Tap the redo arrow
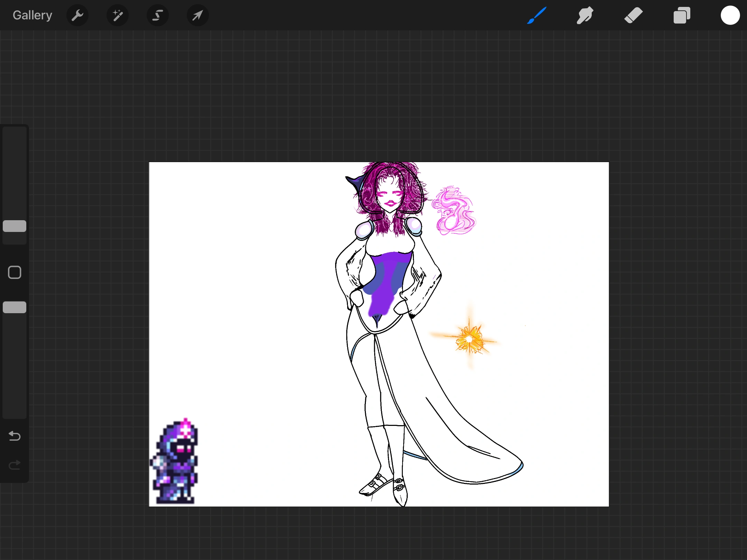This screenshot has height=560, width=747. (x=14, y=465)
